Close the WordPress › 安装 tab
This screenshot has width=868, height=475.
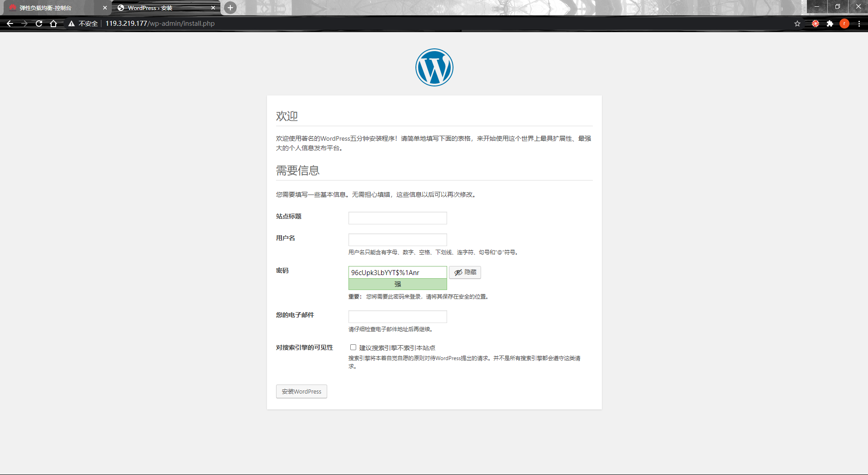click(213, 8)
